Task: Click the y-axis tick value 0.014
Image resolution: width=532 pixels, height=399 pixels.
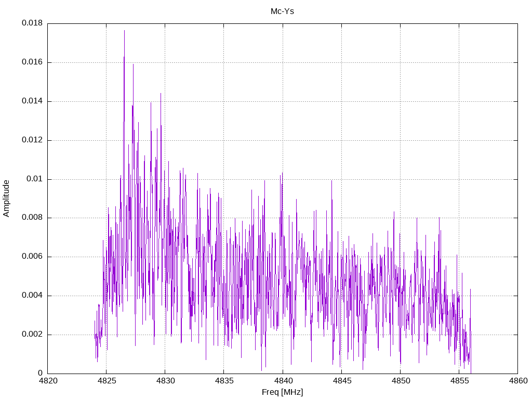Action: pyautogui.click(x=32, y=101)
